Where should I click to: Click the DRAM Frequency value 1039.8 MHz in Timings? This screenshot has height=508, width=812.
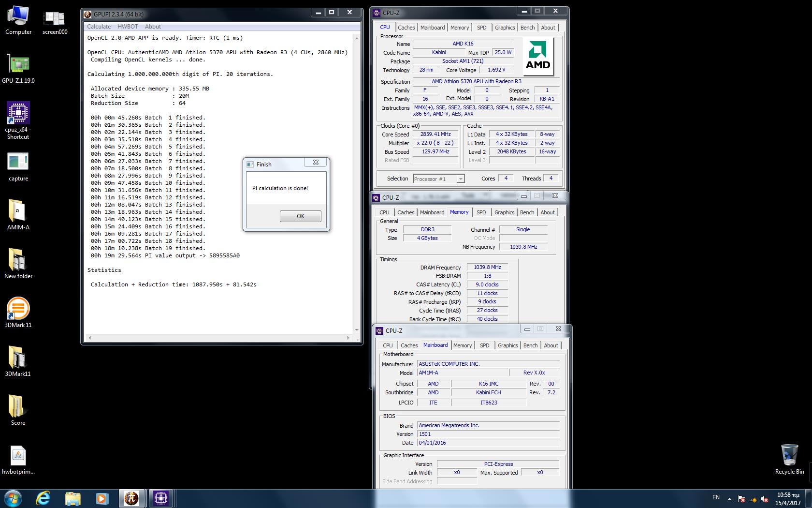487,268
